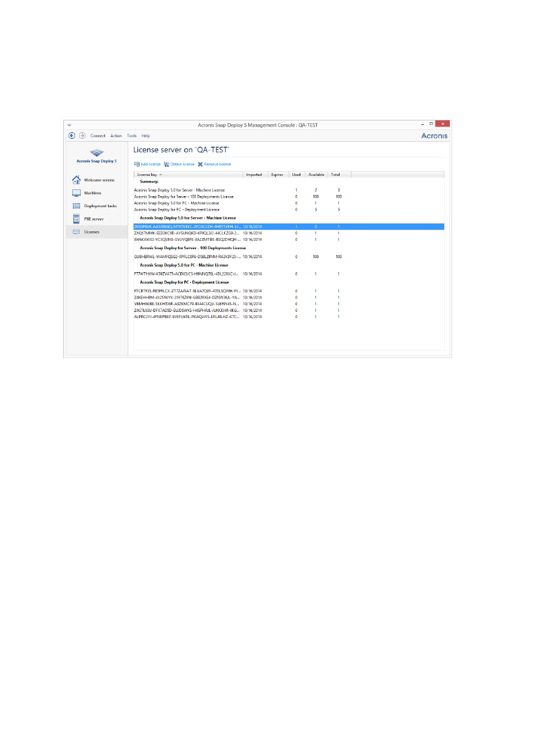
Task: Select license key starting GUBHBRWL
Action: 289,256
